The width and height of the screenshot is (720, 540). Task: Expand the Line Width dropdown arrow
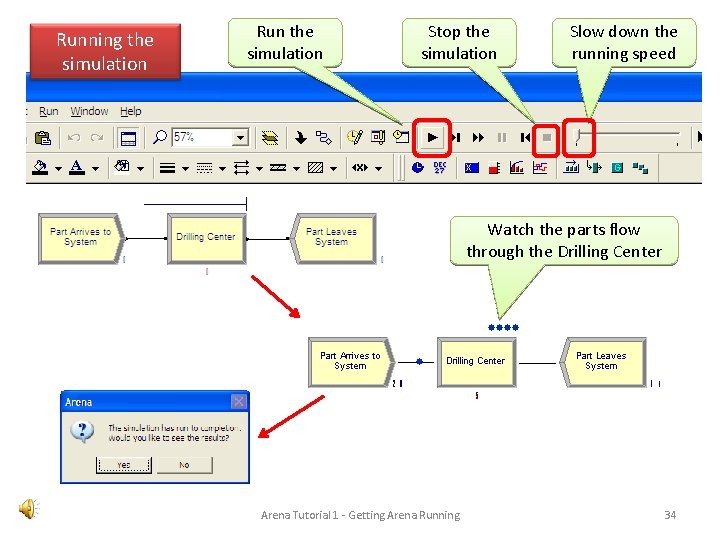(x=186, y=169)
